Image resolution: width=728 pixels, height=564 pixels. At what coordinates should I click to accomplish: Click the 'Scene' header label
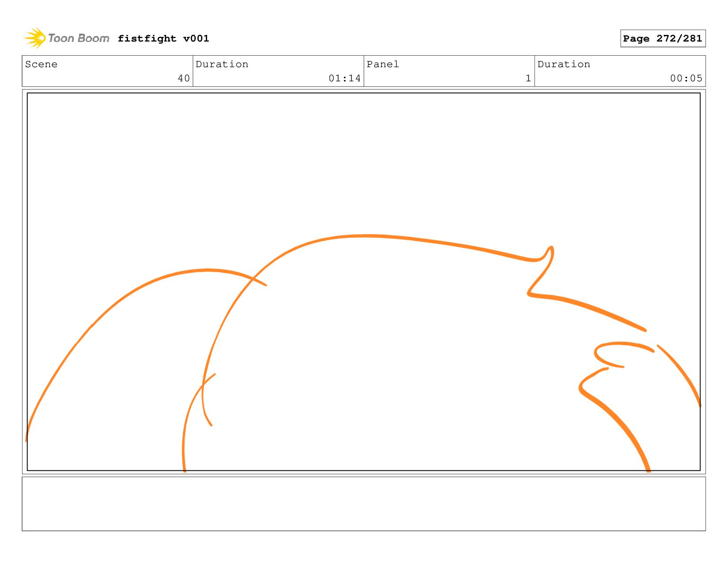(41, 64)
